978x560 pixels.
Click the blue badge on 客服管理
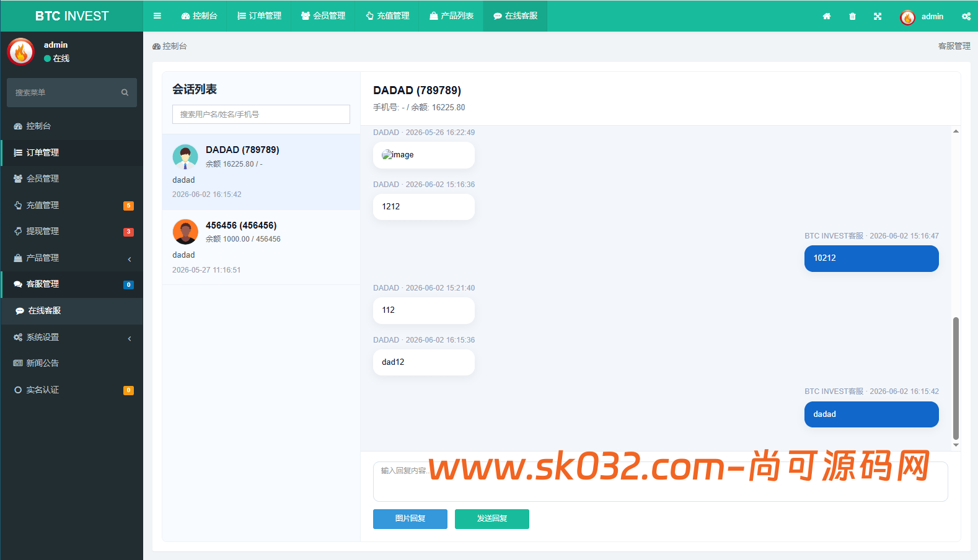click(128, 285)
